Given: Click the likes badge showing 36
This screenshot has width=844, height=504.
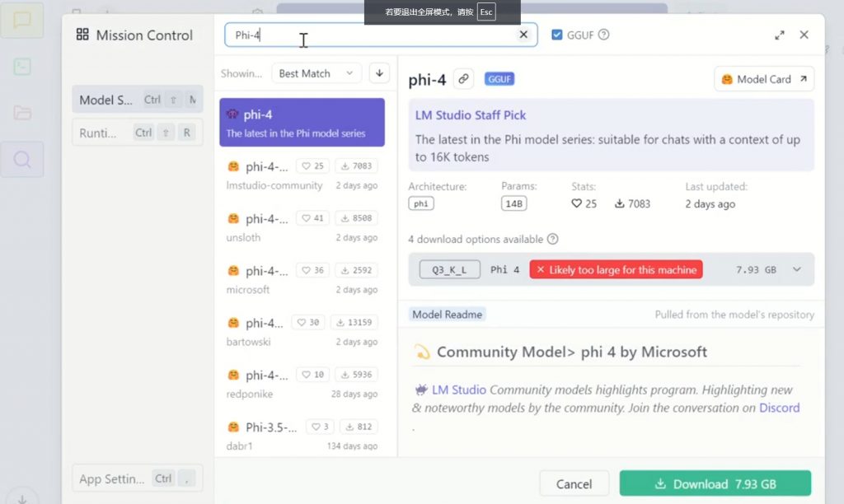Looking at the screenshot, I should pos(312,270).
